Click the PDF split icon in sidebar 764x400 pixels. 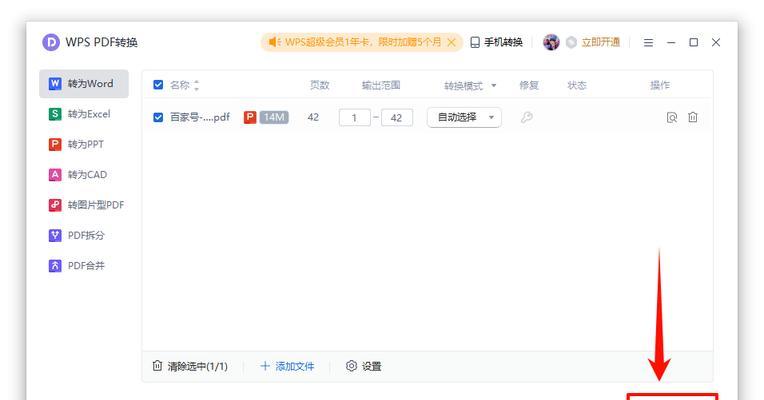point(55,235)
